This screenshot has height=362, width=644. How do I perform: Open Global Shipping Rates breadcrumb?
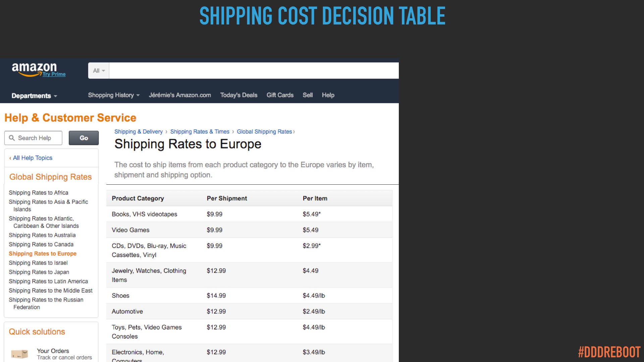coord(265,132)
